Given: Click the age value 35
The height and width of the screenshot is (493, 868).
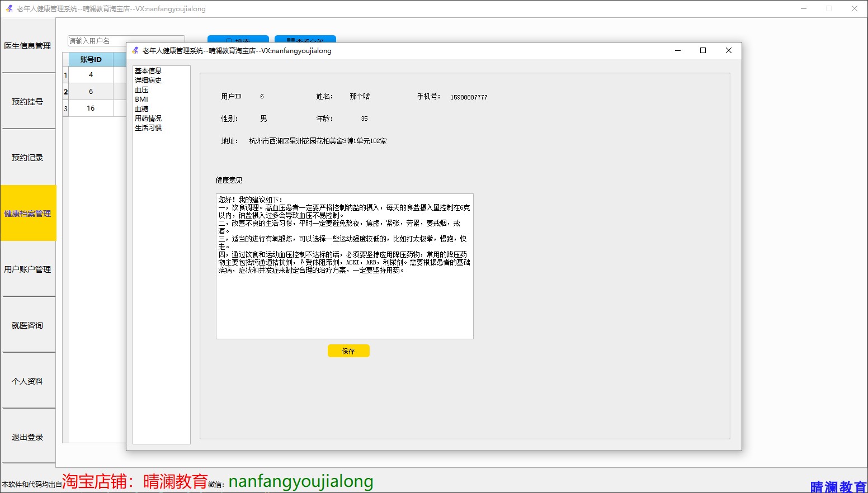Looking at the screenshot, I should [364, 119].
